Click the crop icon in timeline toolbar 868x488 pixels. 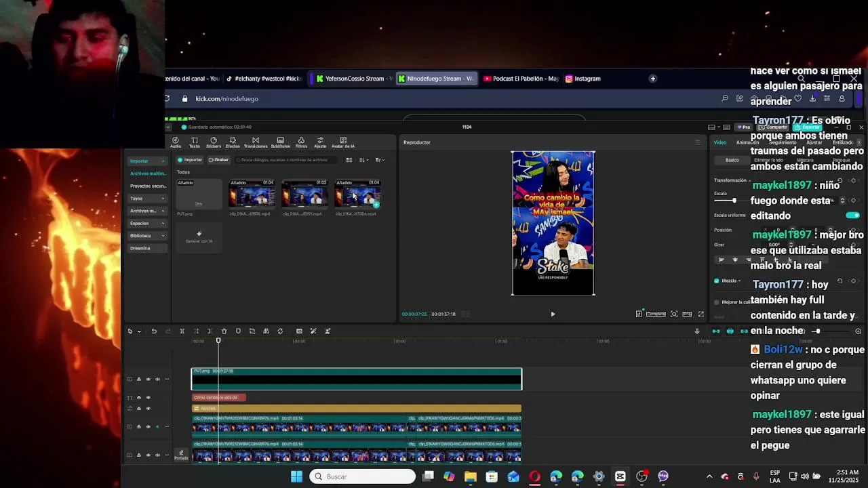tap(252, 331)
